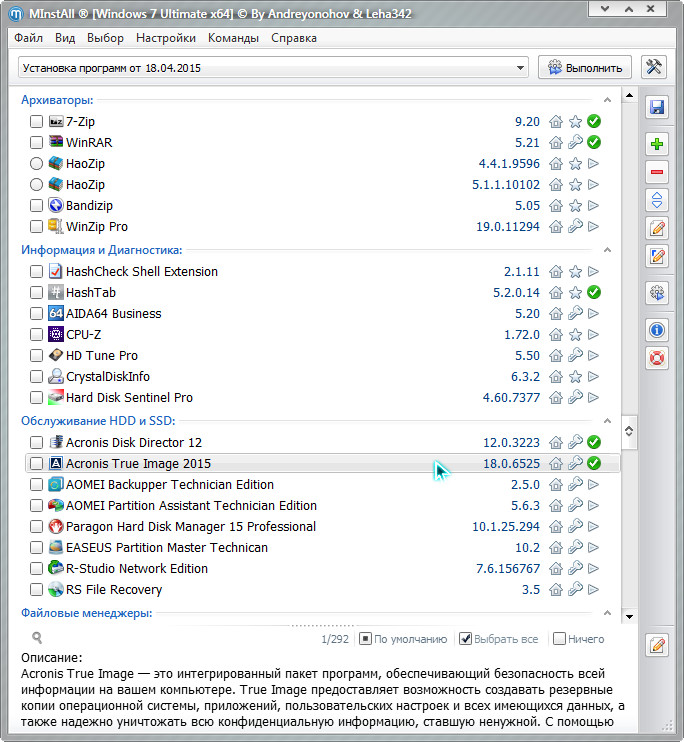Select 'AOMEI Backupper Technician Edition' entry

tap(170, 485)
